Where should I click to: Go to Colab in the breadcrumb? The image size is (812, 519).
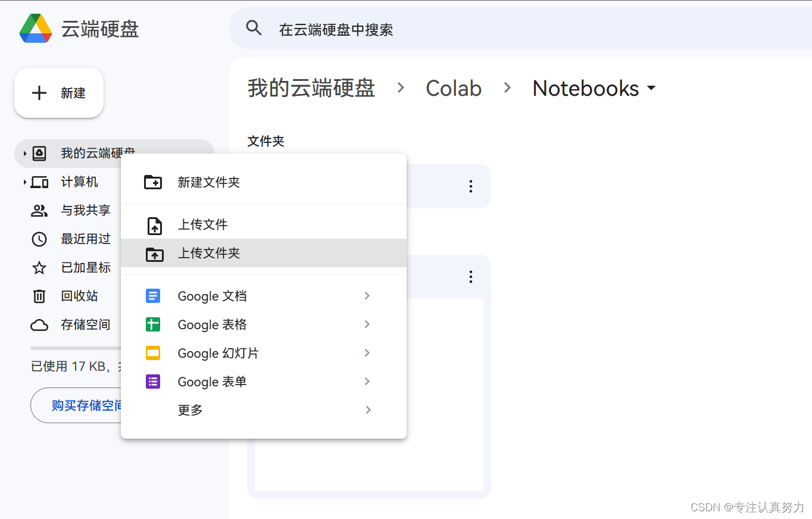pos(454,88)
